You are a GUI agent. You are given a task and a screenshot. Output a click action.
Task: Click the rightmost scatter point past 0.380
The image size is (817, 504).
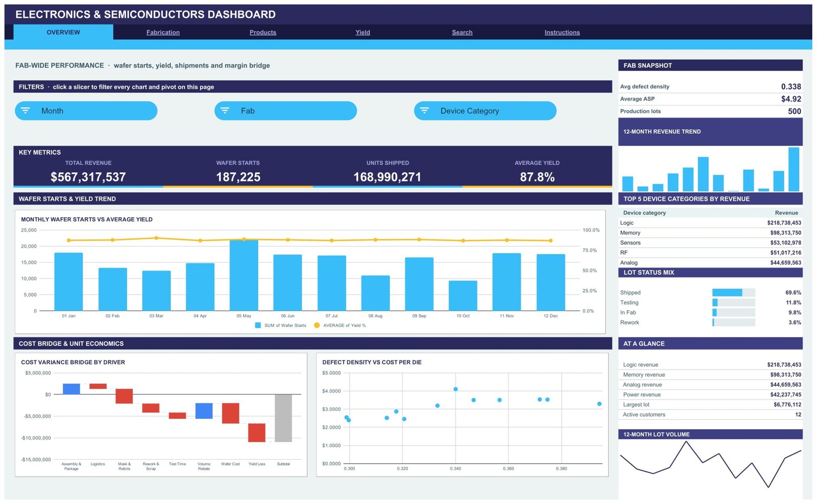point(599,404)
